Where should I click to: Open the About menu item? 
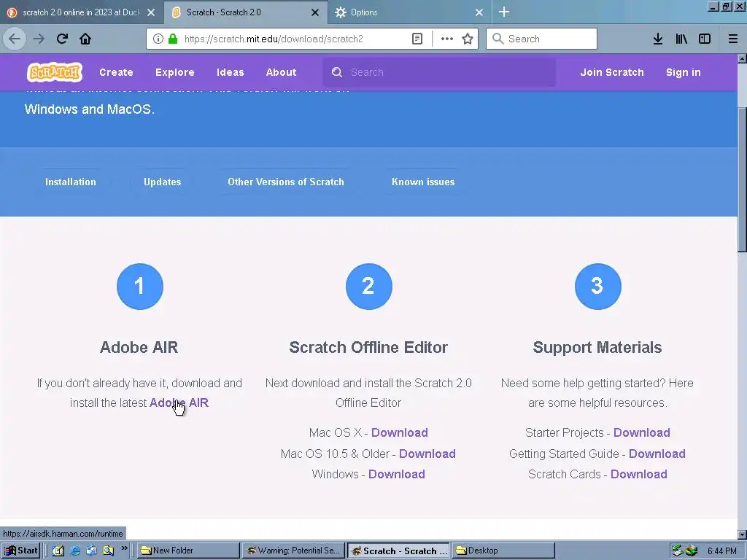[x=281, y=72]
